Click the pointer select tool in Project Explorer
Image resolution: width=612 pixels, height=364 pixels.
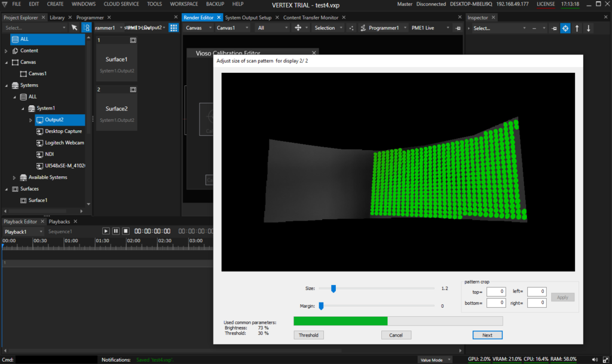(x=74, y=27)
